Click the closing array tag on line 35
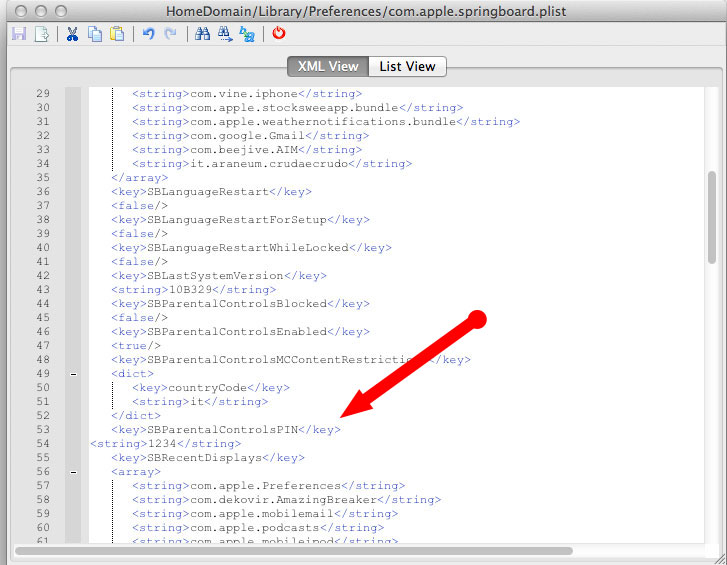 tap(140, 178)
